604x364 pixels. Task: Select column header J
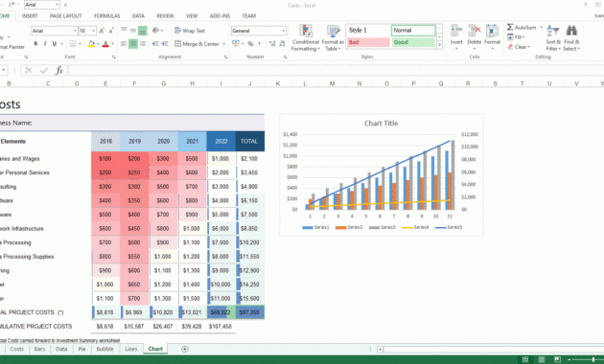(250, 83)
